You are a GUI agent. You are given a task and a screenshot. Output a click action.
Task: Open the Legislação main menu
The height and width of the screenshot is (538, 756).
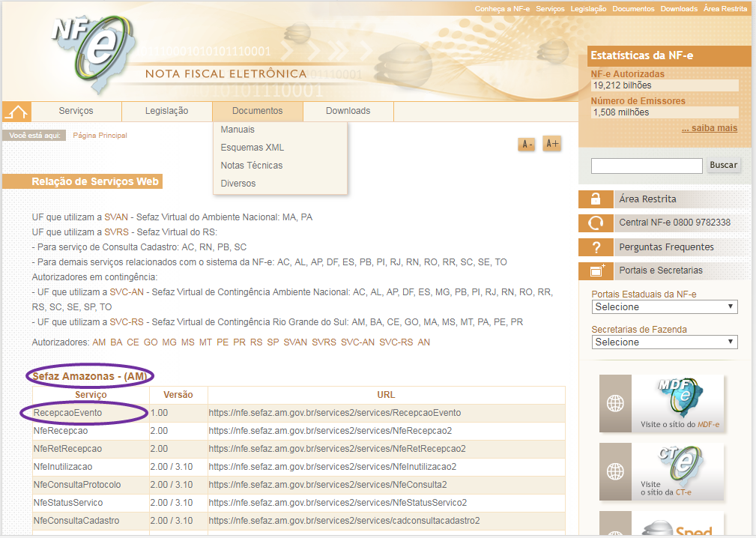(x=167, y=111)
